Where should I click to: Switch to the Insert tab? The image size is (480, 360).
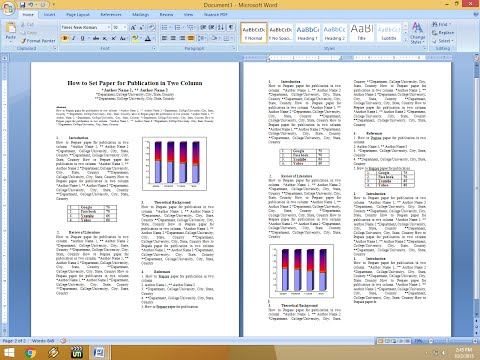coord(49,15)
